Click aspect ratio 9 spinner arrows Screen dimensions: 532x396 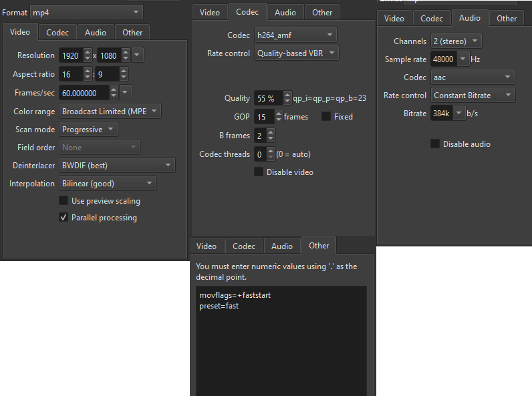124,74
